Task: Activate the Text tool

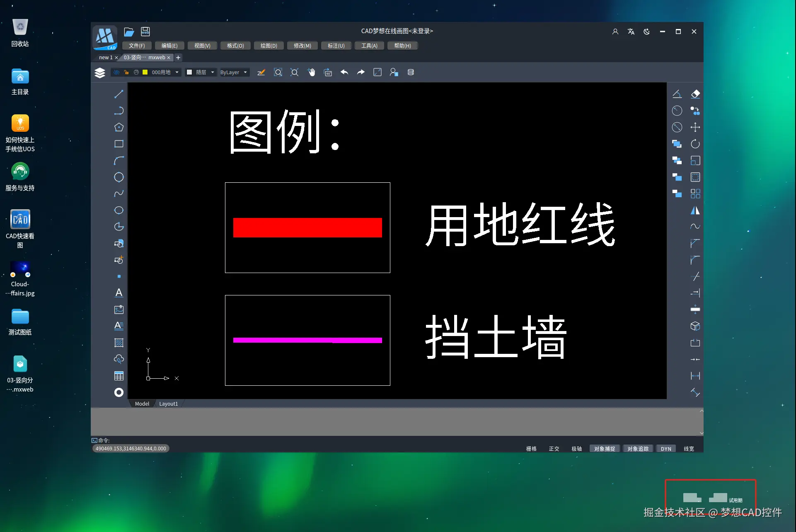Action: (x=119, y=293)
